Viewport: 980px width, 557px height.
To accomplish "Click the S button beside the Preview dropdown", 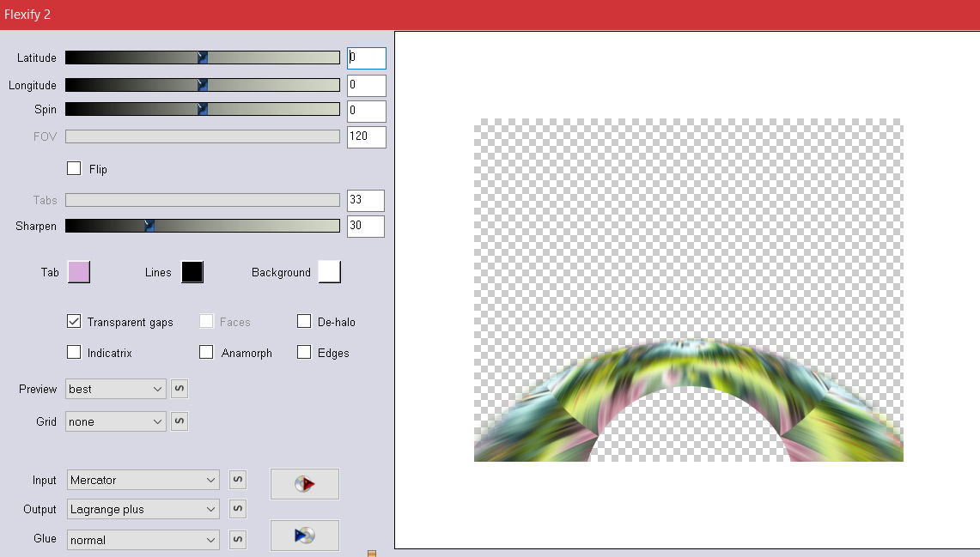I will coord(180,389).
